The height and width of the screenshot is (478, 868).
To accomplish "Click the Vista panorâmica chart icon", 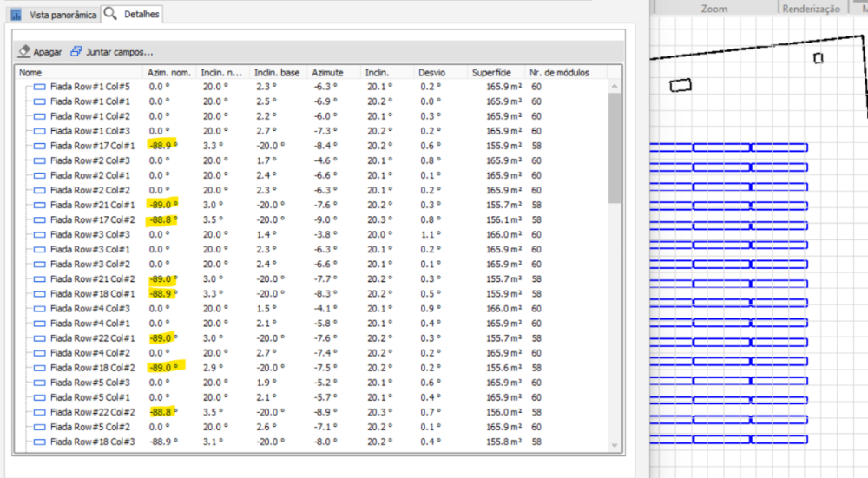I will tap(16, 15).
